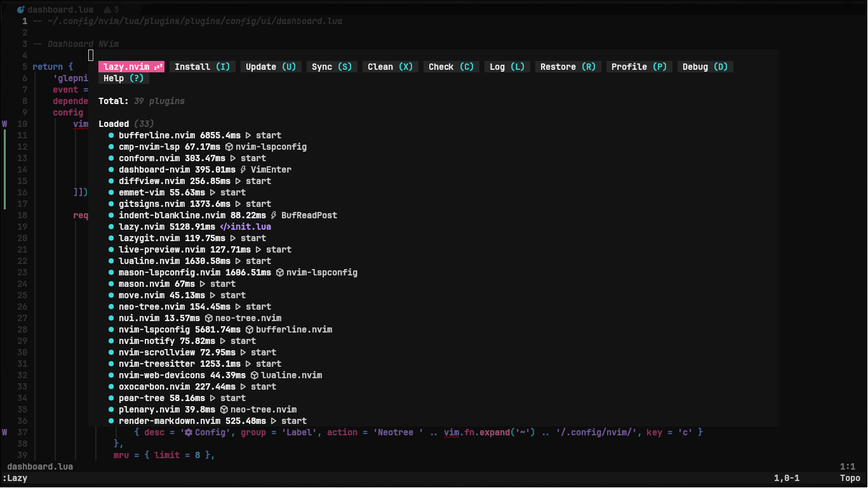868x488 pixels.
Task: Open the Log (L) view
Action: (x=507, y=67)
